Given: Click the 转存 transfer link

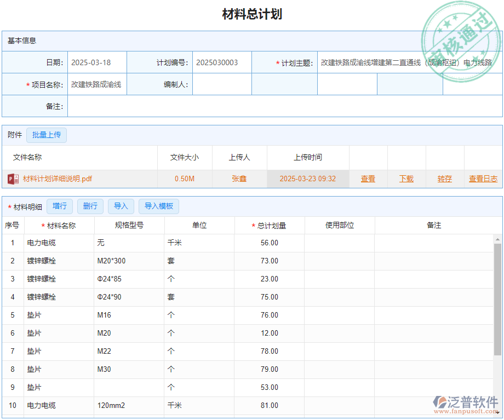Looking at the screenshot, I should [x=445, y=178].
